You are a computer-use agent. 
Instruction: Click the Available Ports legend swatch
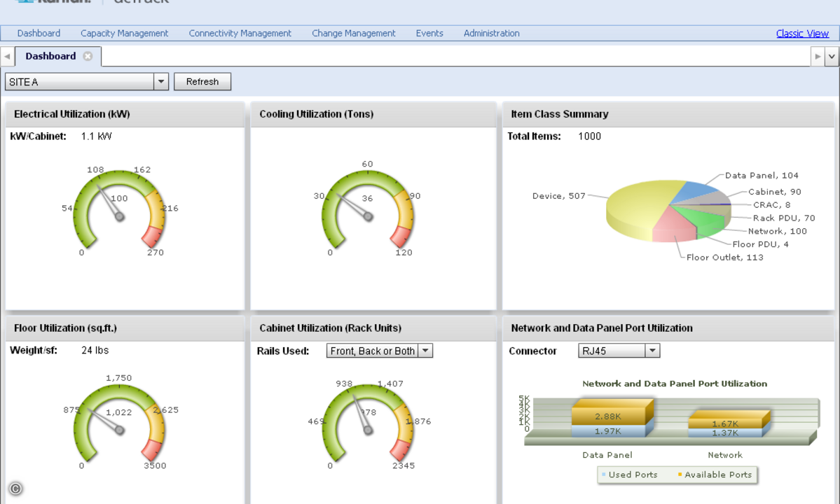point(680,475)
